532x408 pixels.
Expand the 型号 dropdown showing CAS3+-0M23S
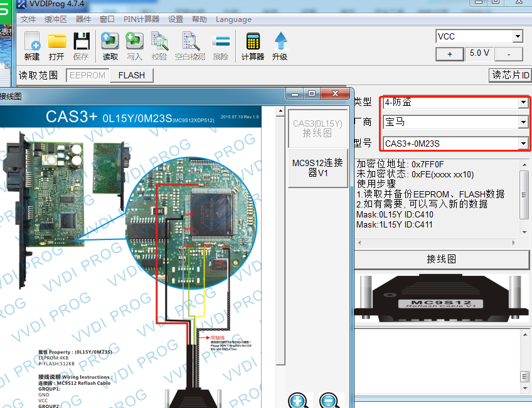click(523, 144)
